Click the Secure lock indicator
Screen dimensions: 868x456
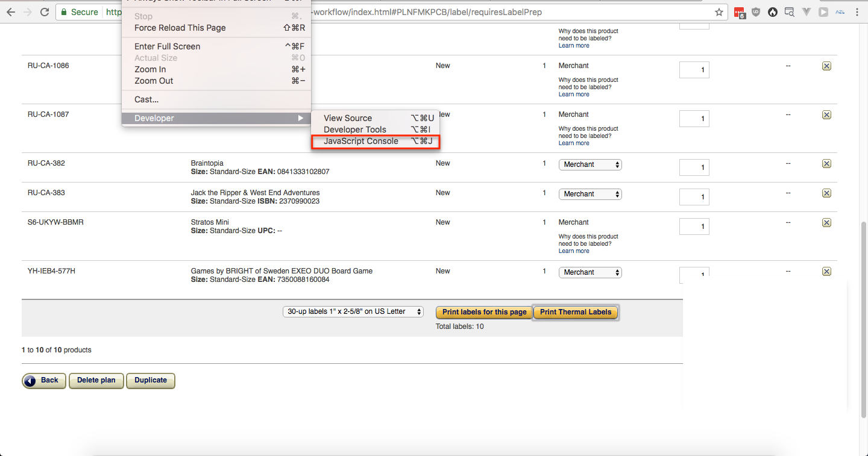point(78,12)
